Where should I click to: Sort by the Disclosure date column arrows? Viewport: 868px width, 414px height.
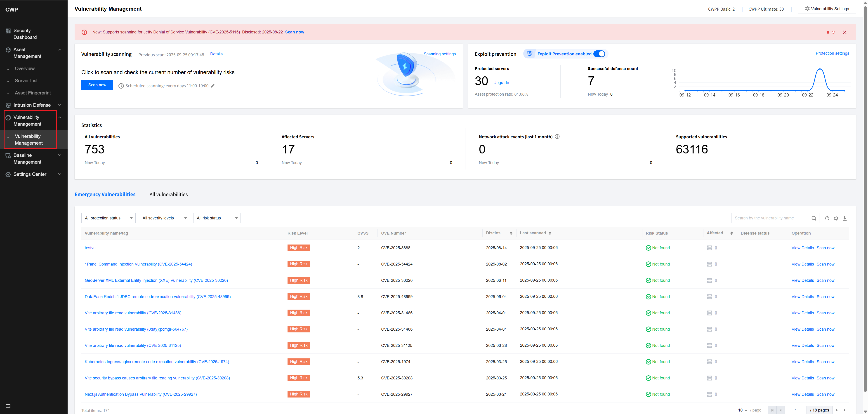pos(511,233)
